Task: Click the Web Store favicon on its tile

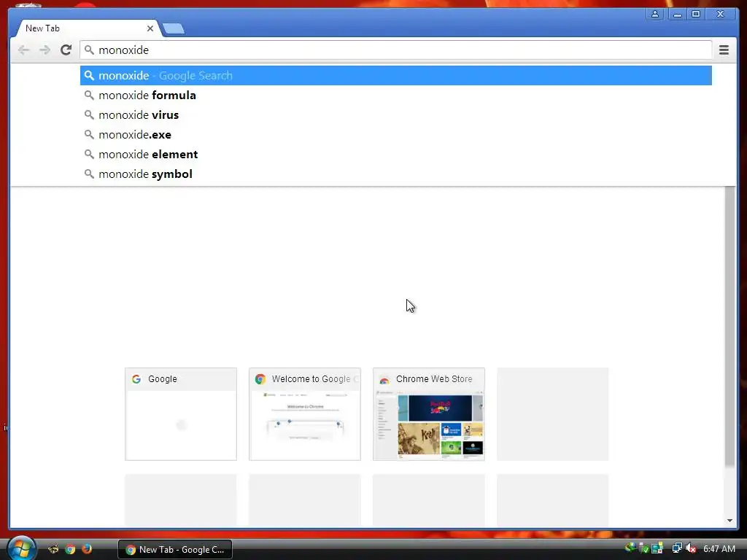Action: (384, 379)
